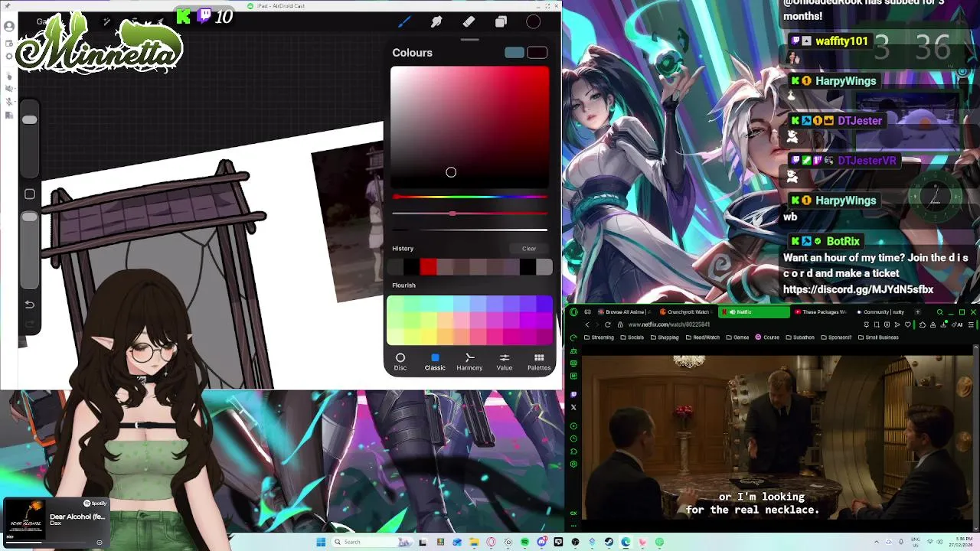Screen dimensions: 980x551
Task: Open the Community browser tab
Action: tap(881, 312)
